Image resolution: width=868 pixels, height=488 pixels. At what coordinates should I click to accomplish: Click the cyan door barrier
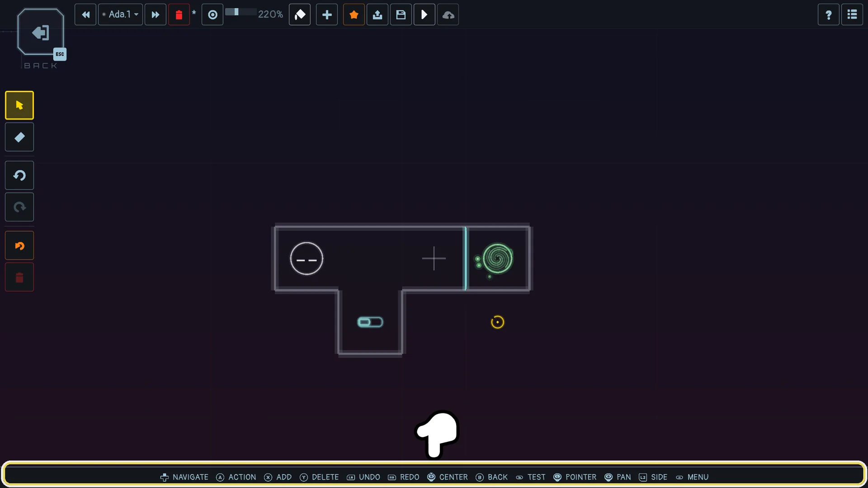coord(466,259)
